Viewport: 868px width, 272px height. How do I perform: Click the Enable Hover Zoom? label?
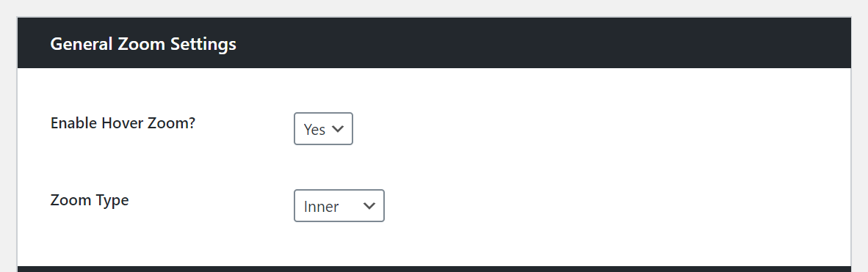tap(123, 122)
